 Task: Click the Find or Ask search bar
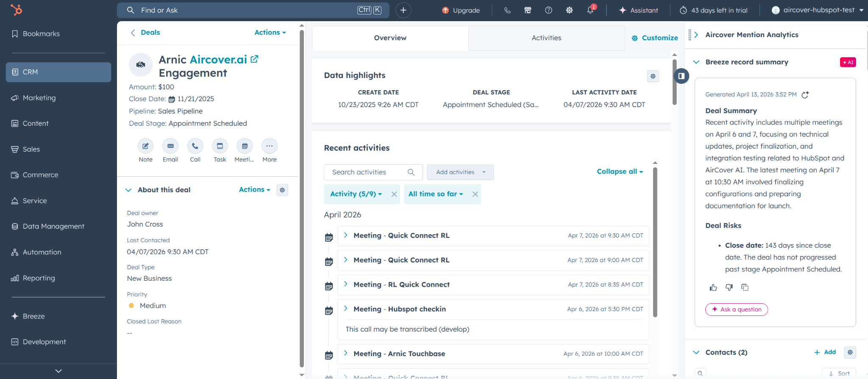[x=253, y=10]
